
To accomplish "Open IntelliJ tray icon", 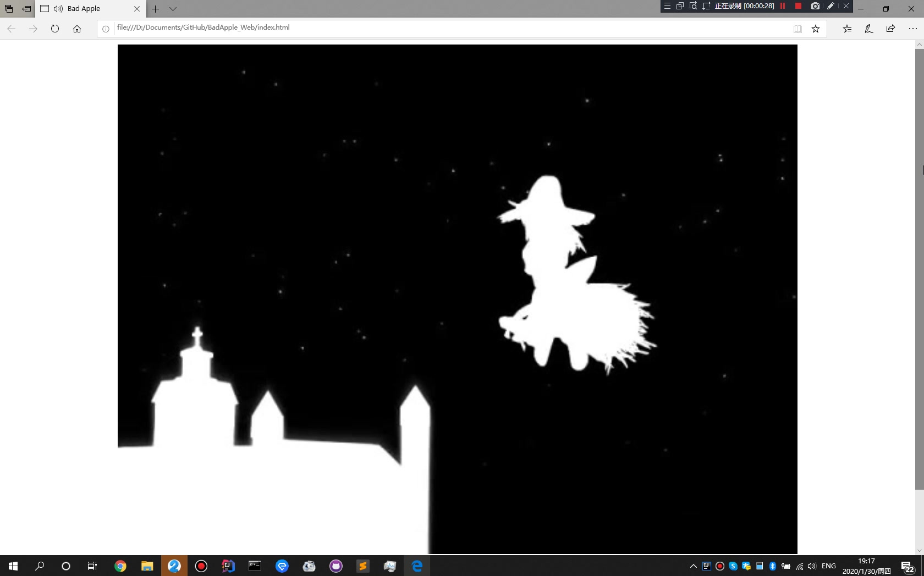I will point(707,566).
